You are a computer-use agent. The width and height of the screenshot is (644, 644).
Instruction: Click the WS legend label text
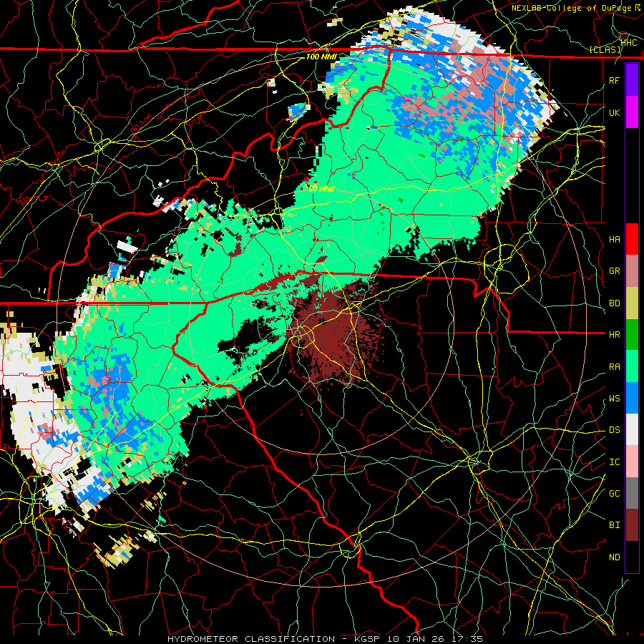coord(614,399)
